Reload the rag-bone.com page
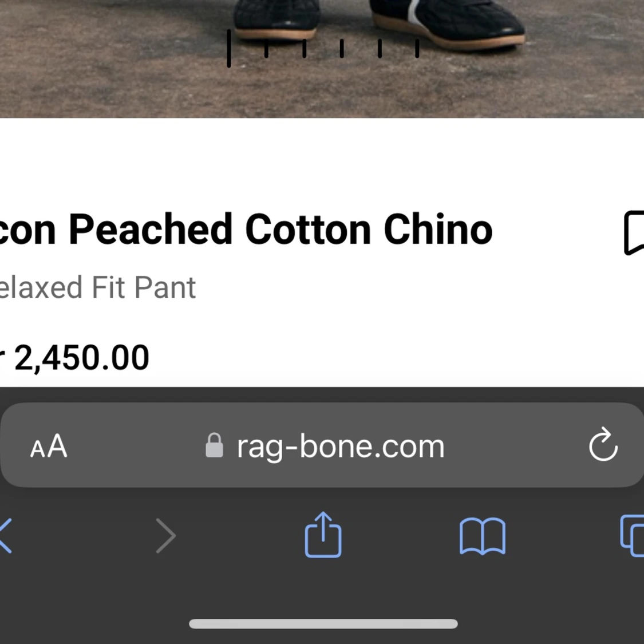This screenshot has height=644, width=644. click(x=603, y=445)
